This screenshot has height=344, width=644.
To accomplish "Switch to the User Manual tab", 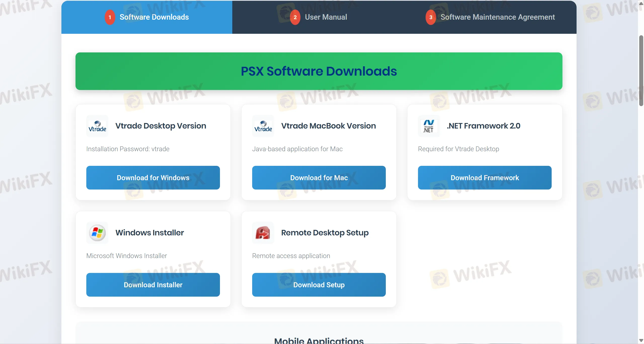I will tap(326, 17).
